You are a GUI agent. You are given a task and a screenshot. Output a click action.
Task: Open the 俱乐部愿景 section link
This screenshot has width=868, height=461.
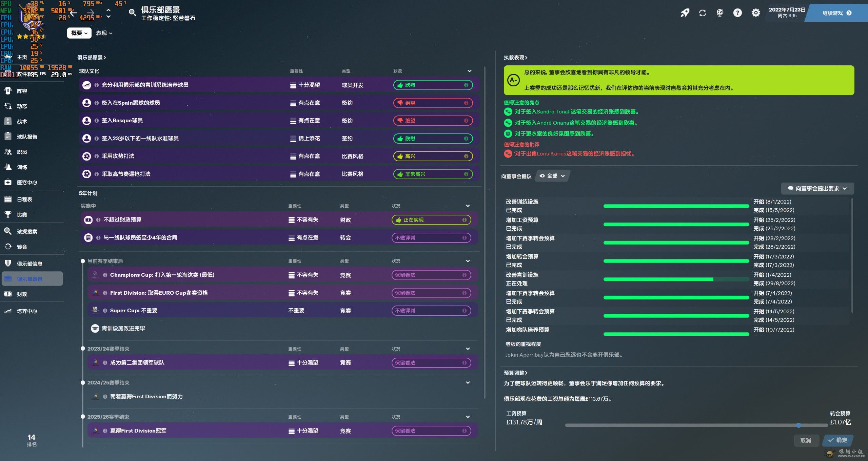[92, 58]
